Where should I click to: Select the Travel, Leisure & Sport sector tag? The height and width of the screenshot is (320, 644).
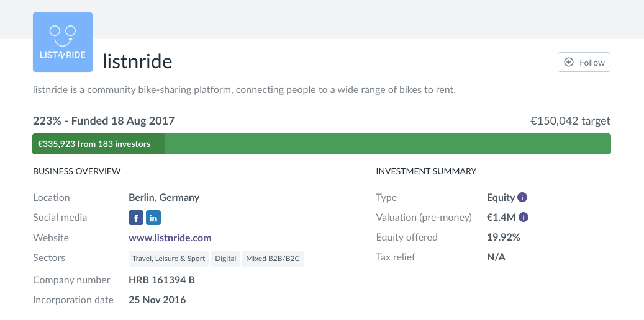point(168,259)
